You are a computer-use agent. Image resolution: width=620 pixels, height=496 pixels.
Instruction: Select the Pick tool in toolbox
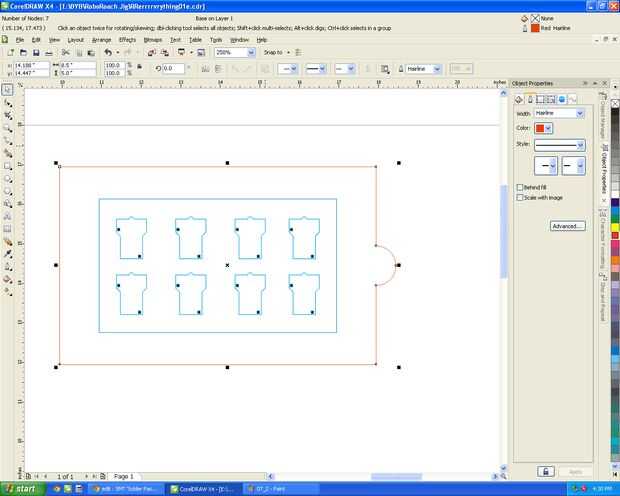click(x=8, y=90)
